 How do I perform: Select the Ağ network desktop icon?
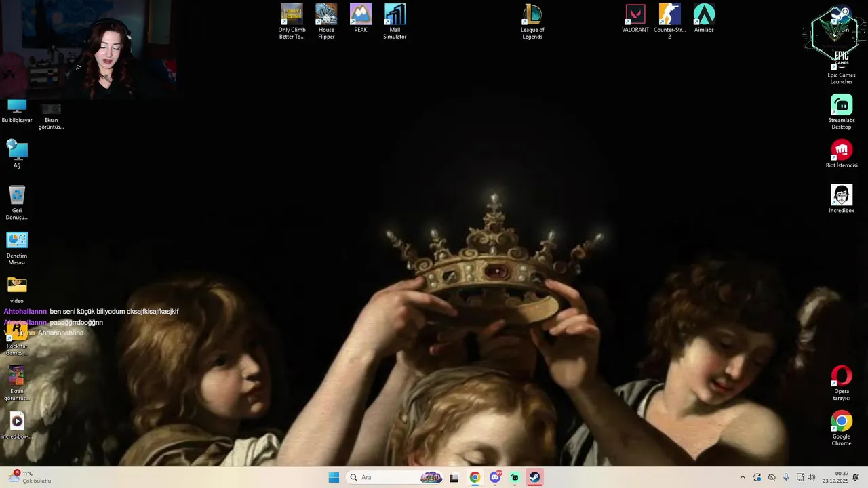[17, 154]
